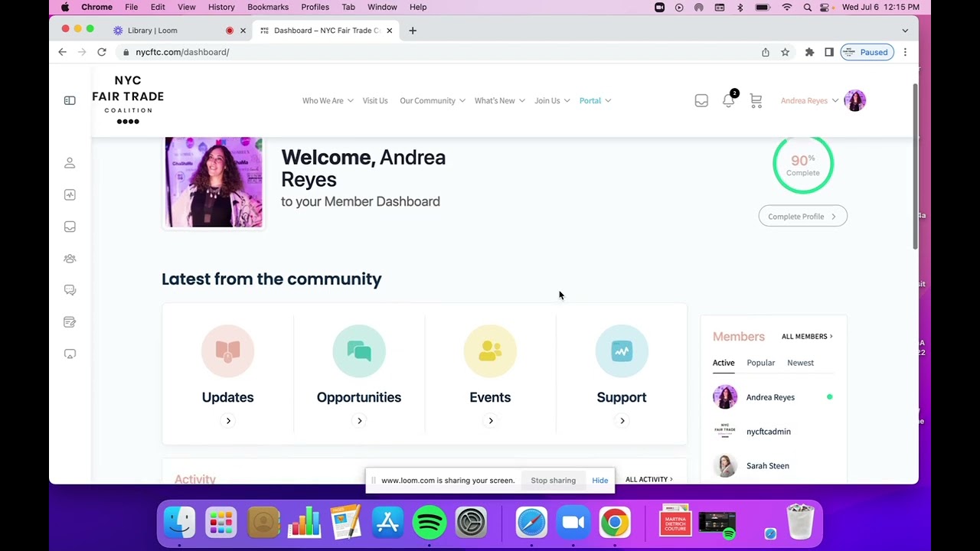The width and height of the screenshot is (980, 551).
Task: Switch to the Popular members tab
Action: click(x=761, y=363)
